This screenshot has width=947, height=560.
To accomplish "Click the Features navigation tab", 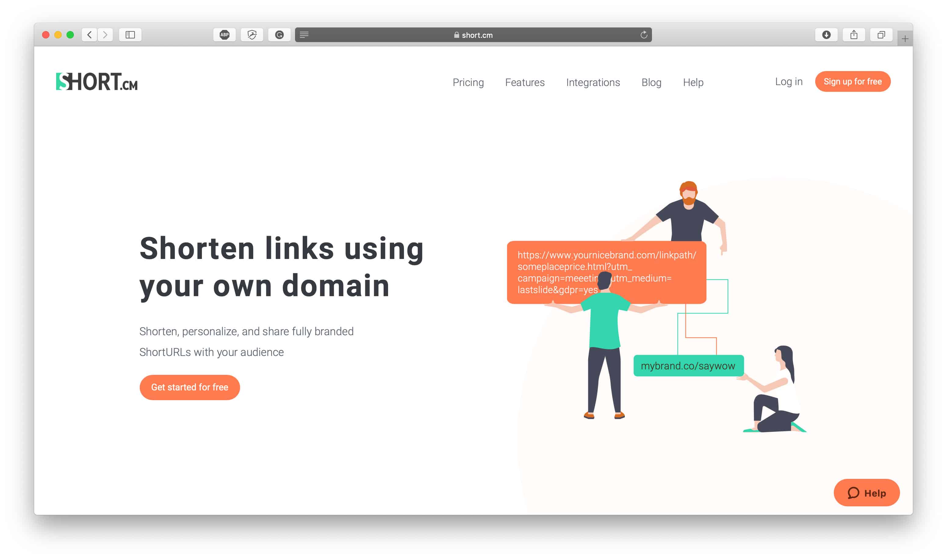I will coord(525,82).
